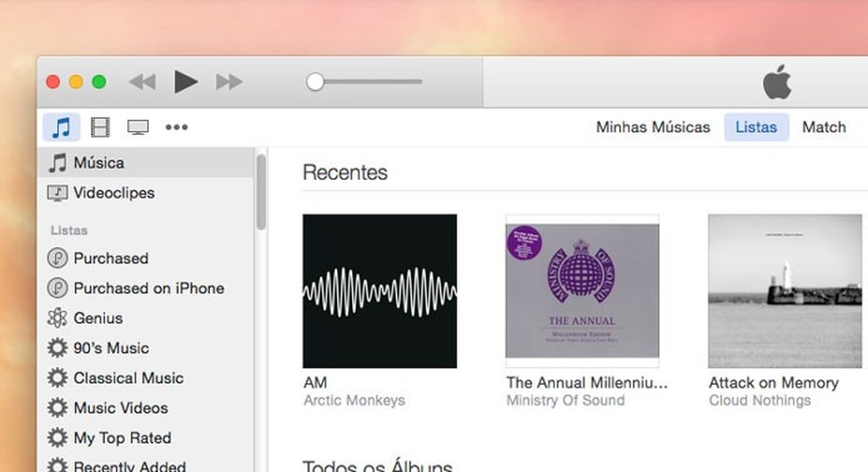The height and width of the screenshot is (472, 868).
Task: Click the Classical Music gear icon
Action: (57, 378)
